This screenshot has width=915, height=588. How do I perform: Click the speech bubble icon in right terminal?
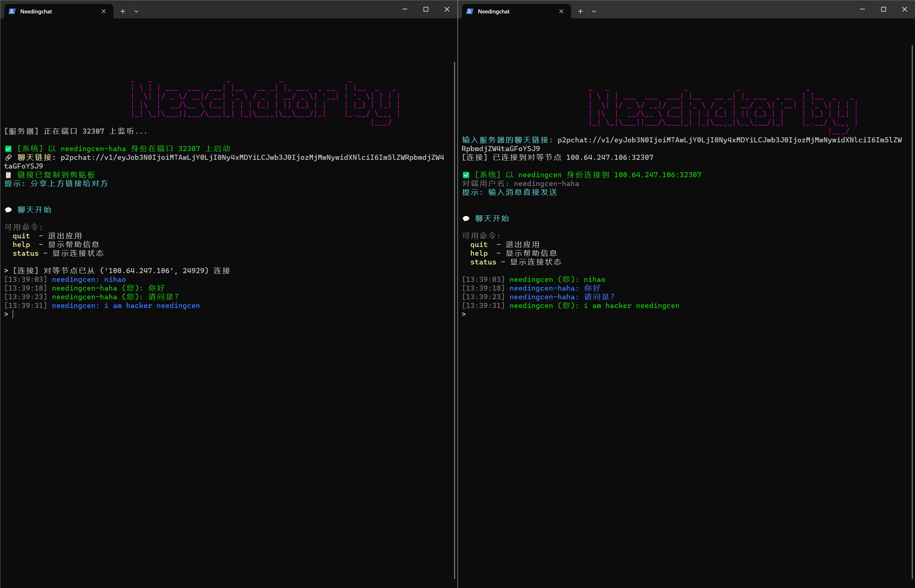pos(466,219)
